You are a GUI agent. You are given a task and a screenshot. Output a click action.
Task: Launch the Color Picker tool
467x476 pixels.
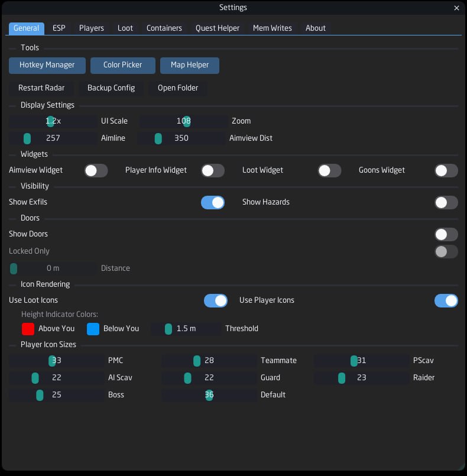(122, 65)
